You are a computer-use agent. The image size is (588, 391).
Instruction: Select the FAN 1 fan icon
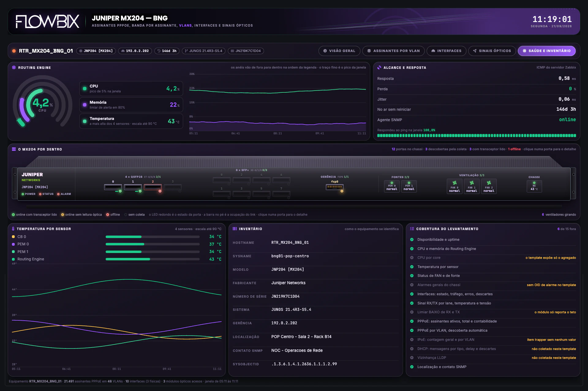pyautogui.click(x=472, y=183)
